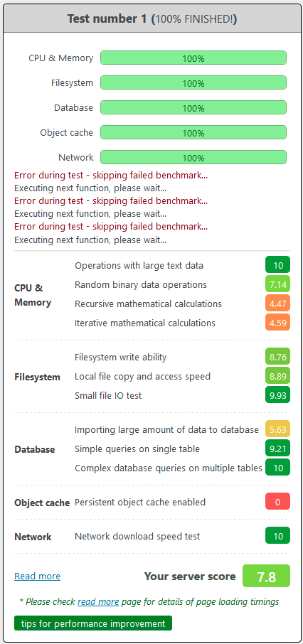Select the 9.21 simple queries score badge
Viewport: 303px width, 644px height.
point(278,448)
